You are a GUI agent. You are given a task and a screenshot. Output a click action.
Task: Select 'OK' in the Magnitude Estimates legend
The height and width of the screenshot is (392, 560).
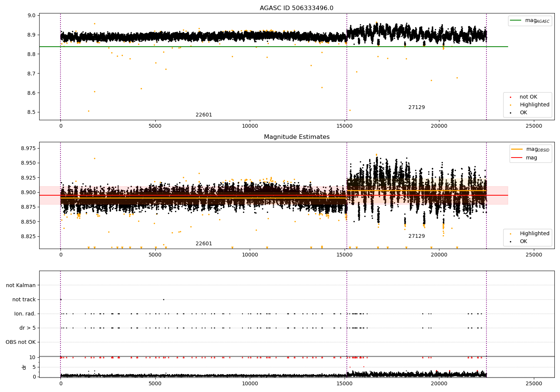tap(523, 242)
